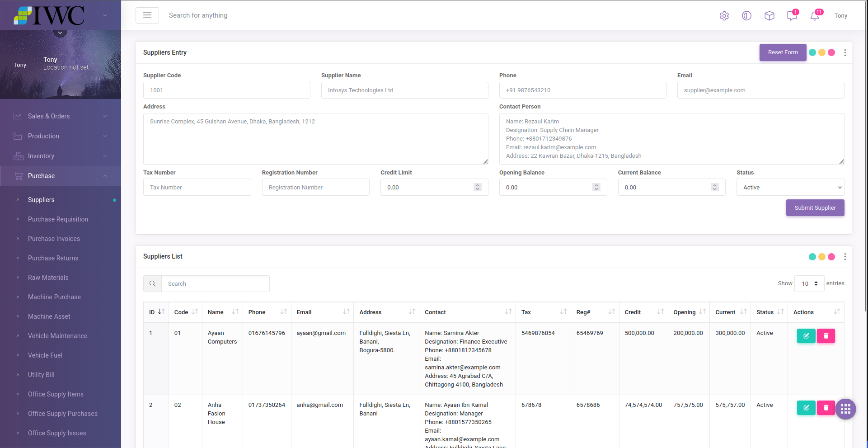Open the Suppliers List three-dot options menu

coord(845,256)
